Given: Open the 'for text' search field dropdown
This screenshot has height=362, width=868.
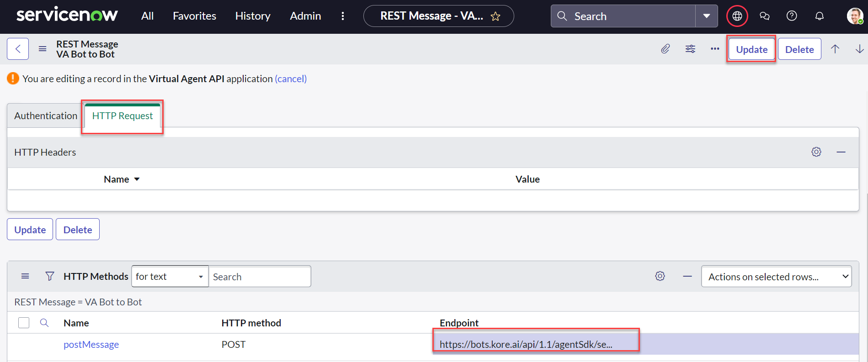Looking at the screenshot, I should [170, 277].
